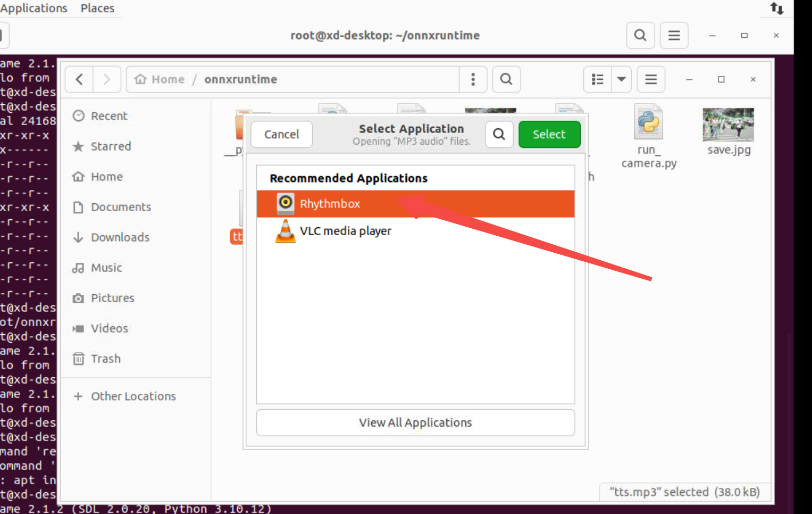812x514 pixels.
Task: Open the terminal hamburger menu
Action: 674,35
